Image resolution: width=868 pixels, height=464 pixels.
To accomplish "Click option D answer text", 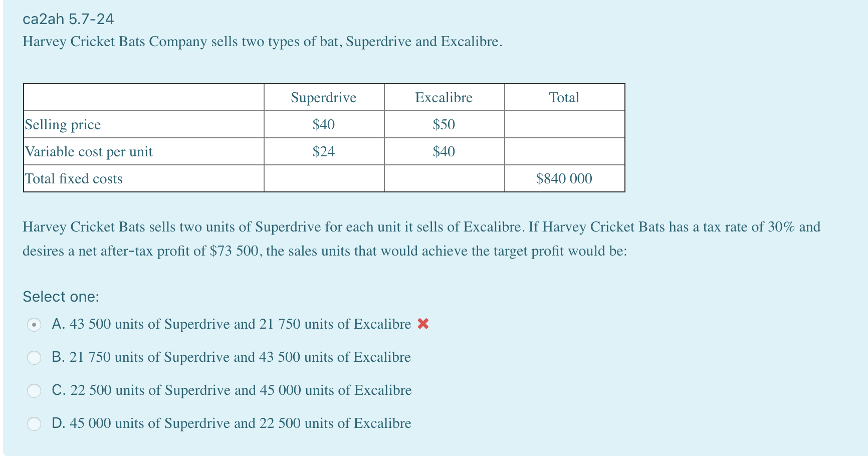I will [232, 423].
